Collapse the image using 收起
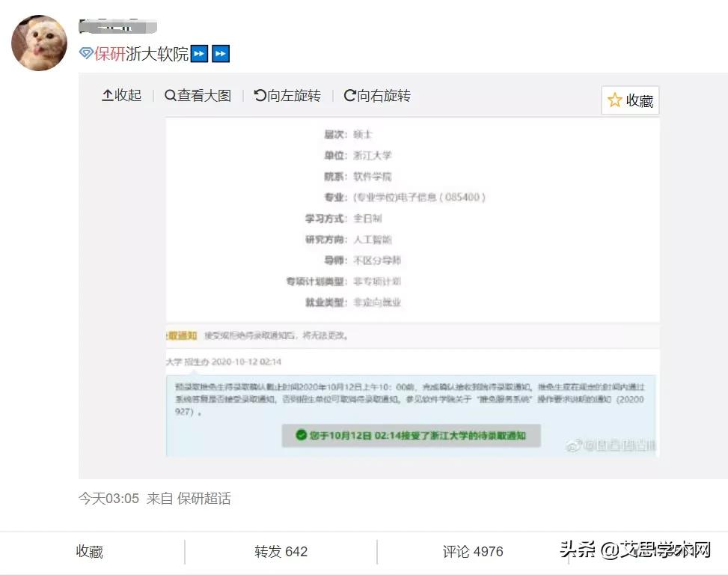Screen dimensions: 728x575 point(120,95)
